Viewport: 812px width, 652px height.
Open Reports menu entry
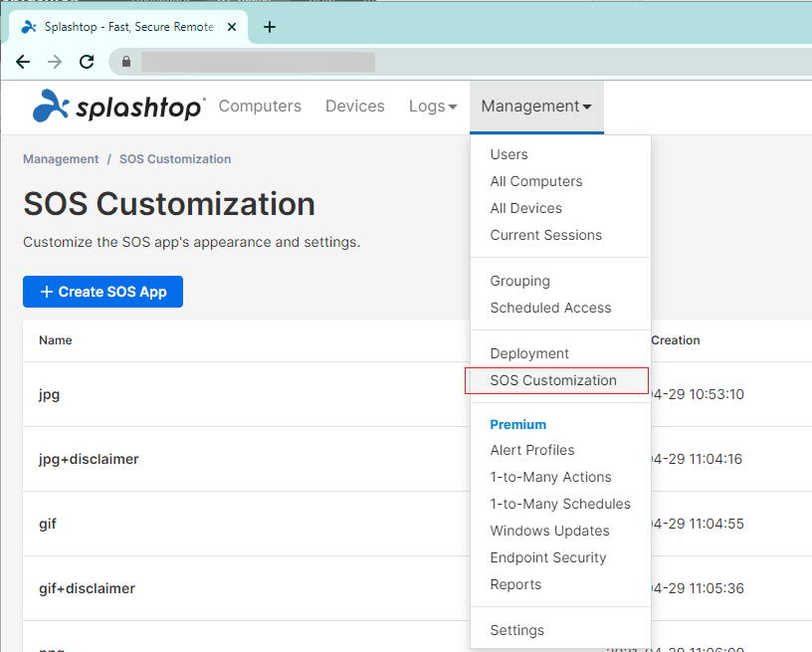tap(515, 584)
